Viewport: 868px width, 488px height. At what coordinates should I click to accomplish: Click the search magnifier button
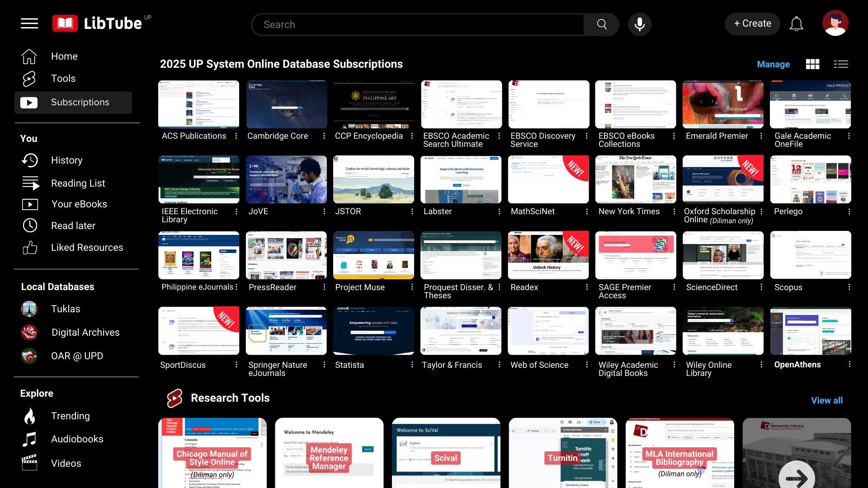tap(602, 24)
